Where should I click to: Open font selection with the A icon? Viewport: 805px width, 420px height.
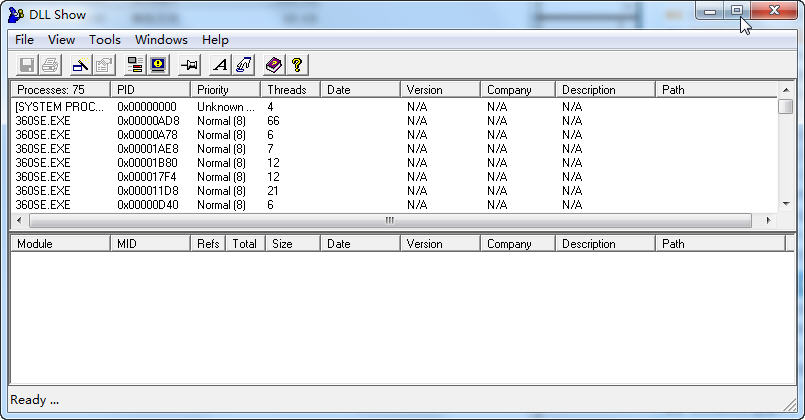(221, 65)
